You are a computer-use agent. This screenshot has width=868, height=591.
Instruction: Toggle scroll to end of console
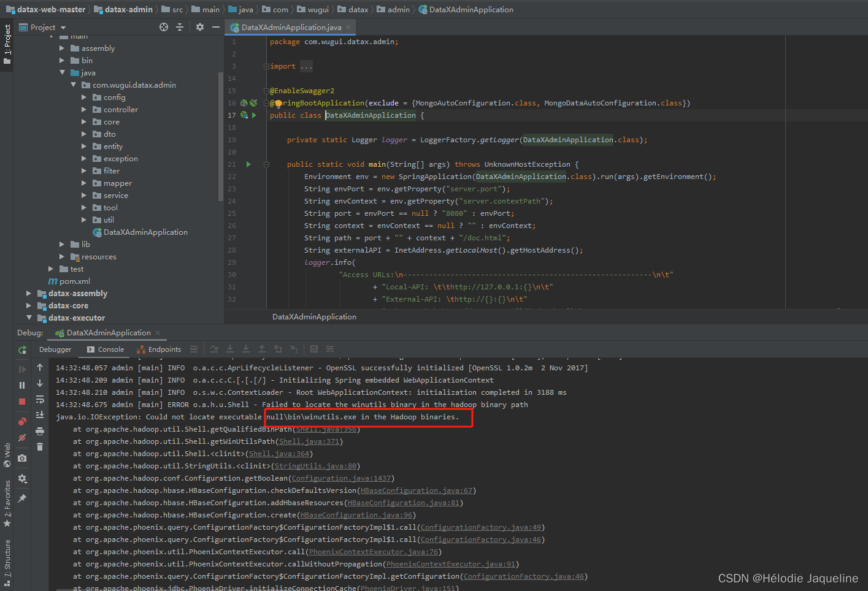pos(40,415)
